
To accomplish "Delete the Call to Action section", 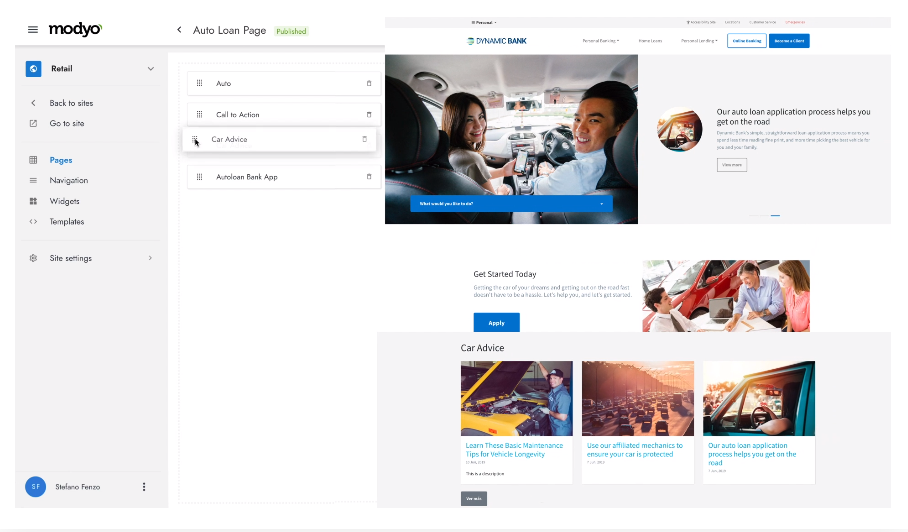I will (x=368, y=115).
